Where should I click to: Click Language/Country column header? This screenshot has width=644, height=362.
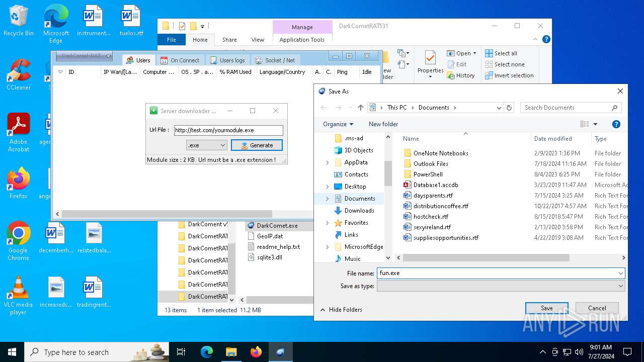(x=282, y=72)
